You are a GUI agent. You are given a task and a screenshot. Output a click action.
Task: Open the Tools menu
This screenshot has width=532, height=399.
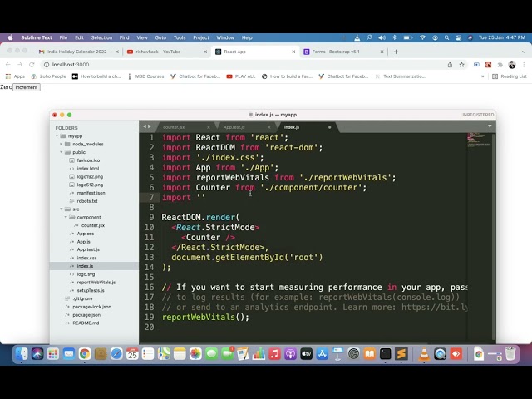[x=180, y=37]
